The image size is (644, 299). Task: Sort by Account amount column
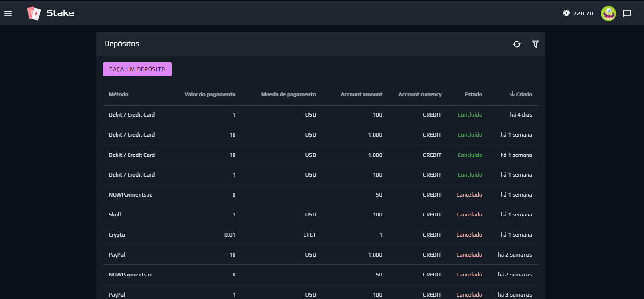click(361, 95)
